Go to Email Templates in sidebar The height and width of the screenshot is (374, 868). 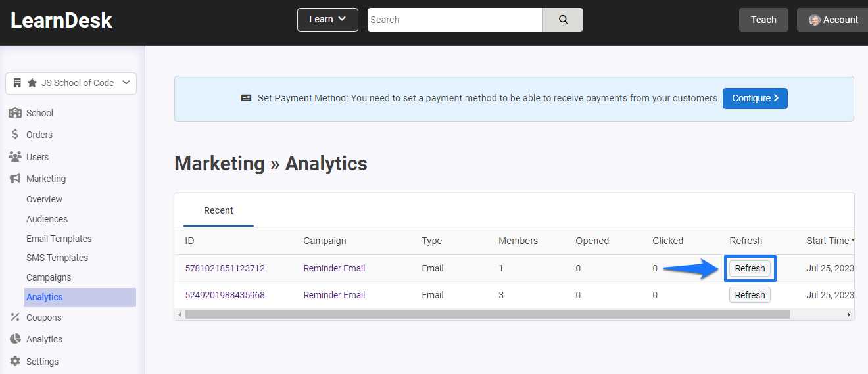(x=59, y=239)
